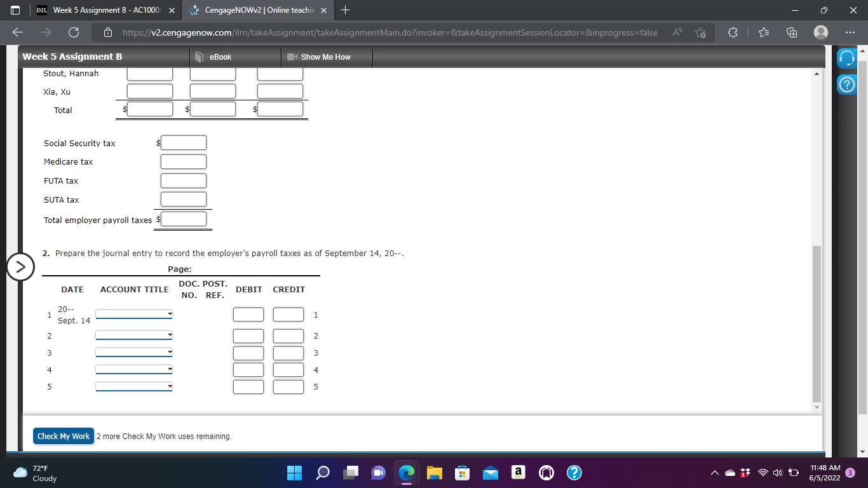Expand the collapsed left side panel chevron
The height and width of the screenshot is (488, 868).
(x=20, y=268)
